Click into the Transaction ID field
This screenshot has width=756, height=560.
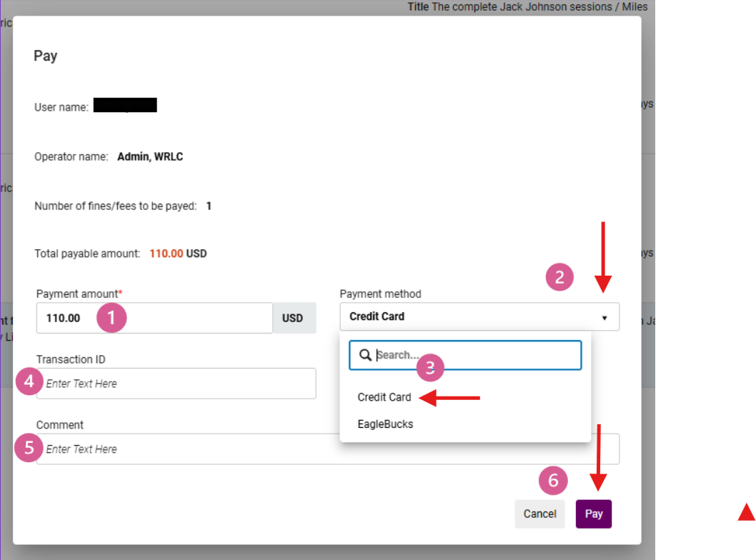click(179, 384)
